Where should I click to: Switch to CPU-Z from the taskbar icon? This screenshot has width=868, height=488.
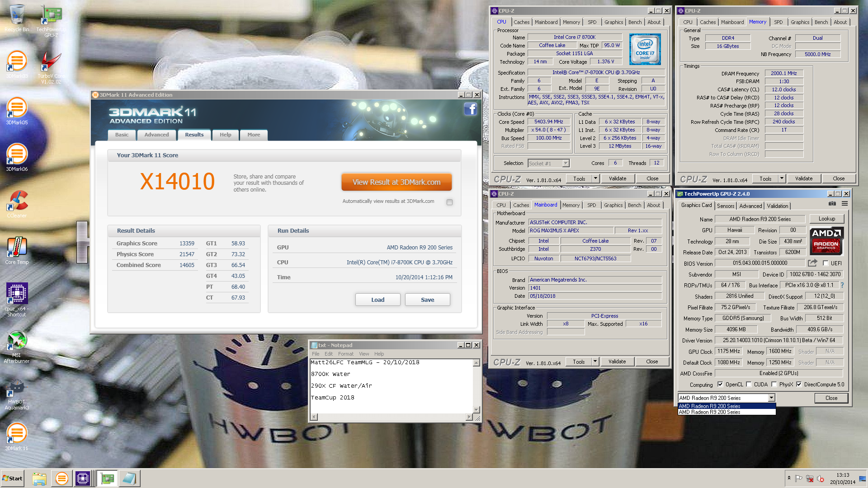pos(83,479)
